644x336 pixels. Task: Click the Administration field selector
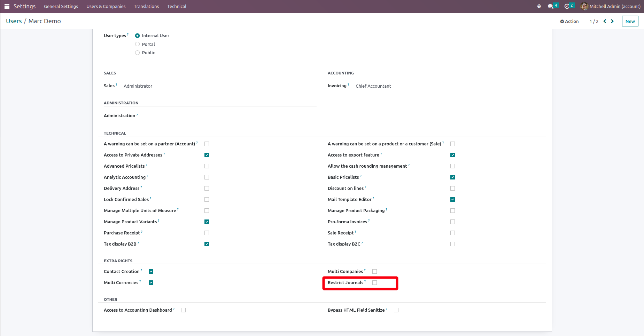(x=174, y=116)
